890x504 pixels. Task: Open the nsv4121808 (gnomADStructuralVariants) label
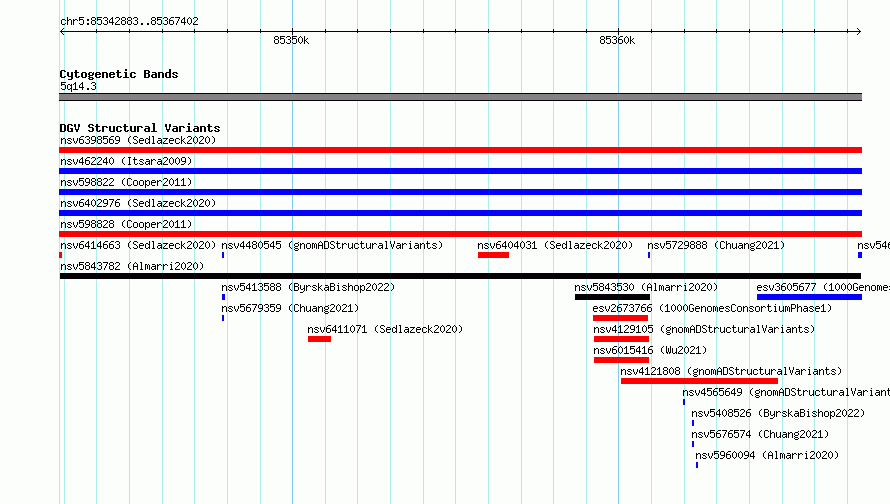click(731, 371)
